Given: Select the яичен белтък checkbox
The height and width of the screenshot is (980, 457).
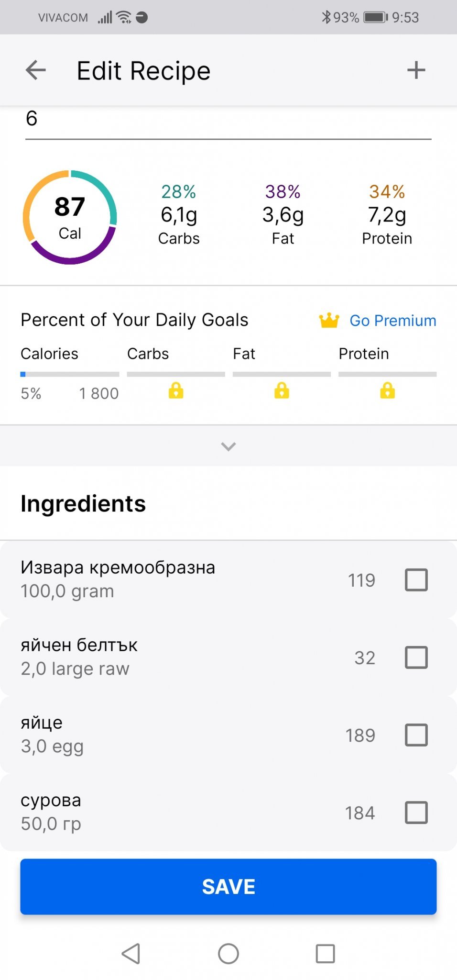Looking at the screenshot, I should (x=416, y=657).
